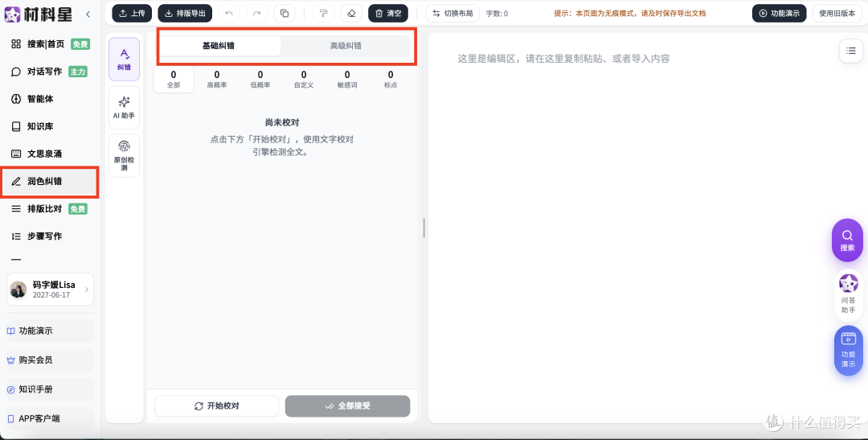Select the 敏感词 filter
The width and height of the screenshot is (868, 440).
pyautogui.click(x=347, y=80)
